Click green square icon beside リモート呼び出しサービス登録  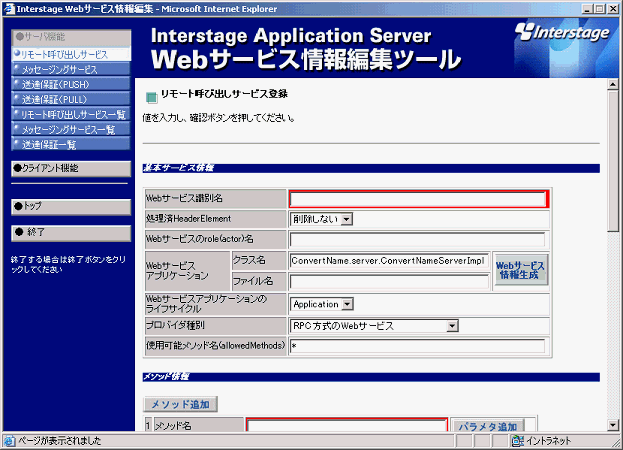(x=151, y=97)
